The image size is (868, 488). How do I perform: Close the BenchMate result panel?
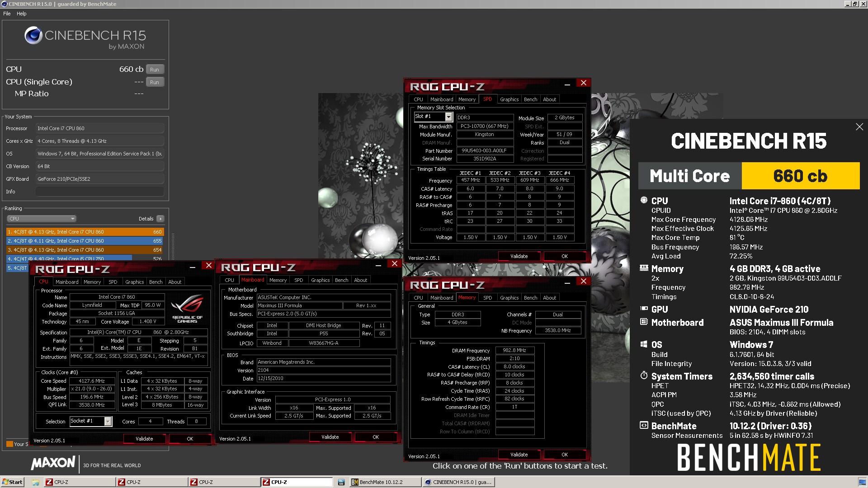coord(859,127)
